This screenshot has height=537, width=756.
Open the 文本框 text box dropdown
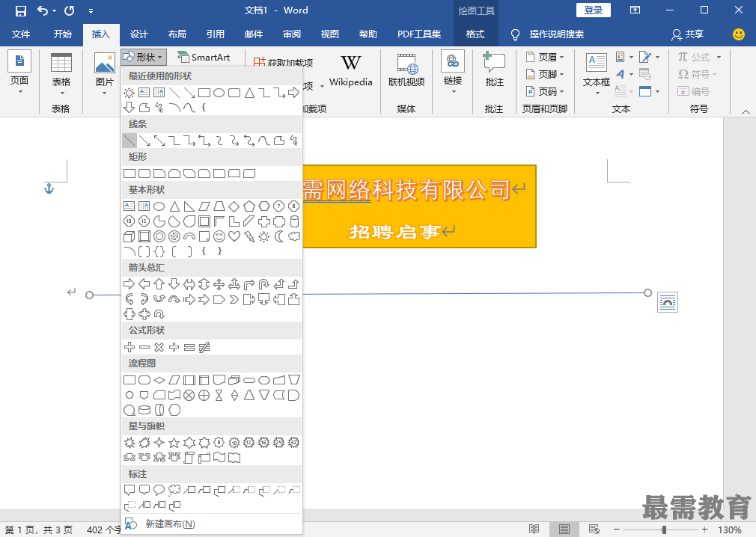[597, 73]
